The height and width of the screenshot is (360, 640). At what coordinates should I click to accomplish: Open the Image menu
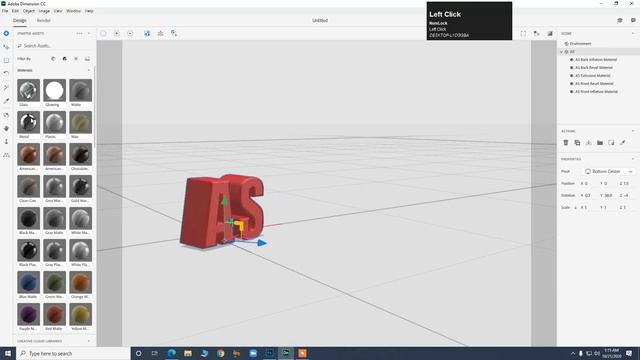[44, 11]
